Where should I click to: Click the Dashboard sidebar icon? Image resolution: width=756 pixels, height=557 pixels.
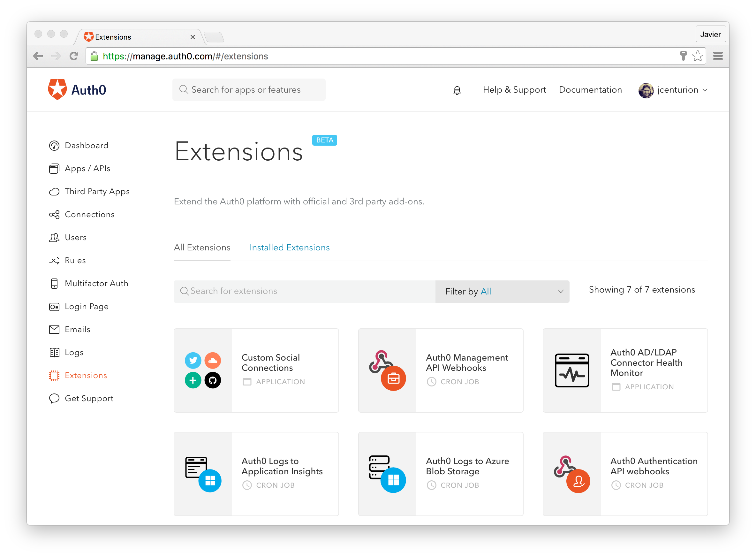tap(54, 146)
